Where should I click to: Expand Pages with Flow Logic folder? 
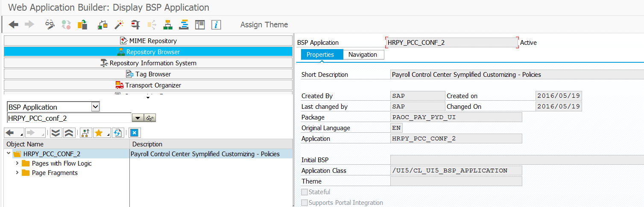(17, 163)
